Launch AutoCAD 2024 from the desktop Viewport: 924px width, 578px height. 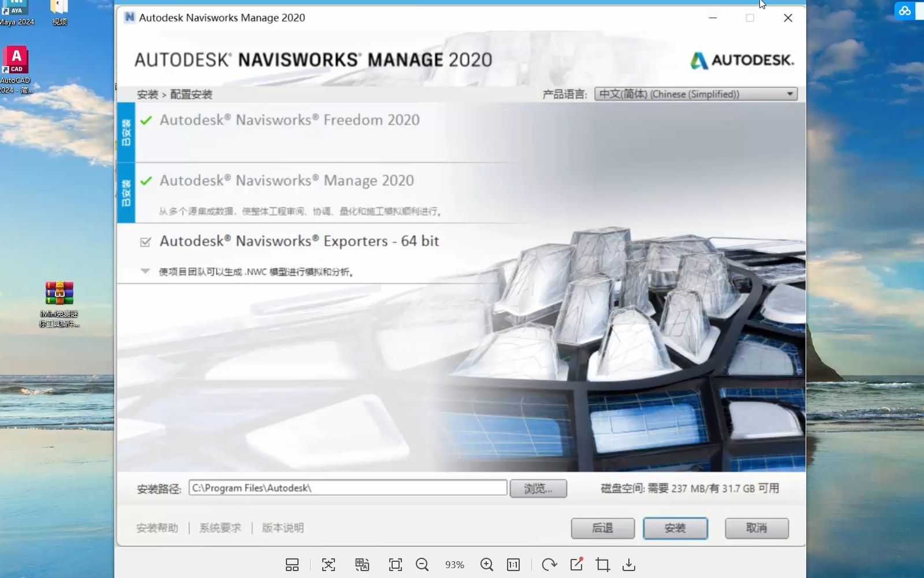point(16,60)
